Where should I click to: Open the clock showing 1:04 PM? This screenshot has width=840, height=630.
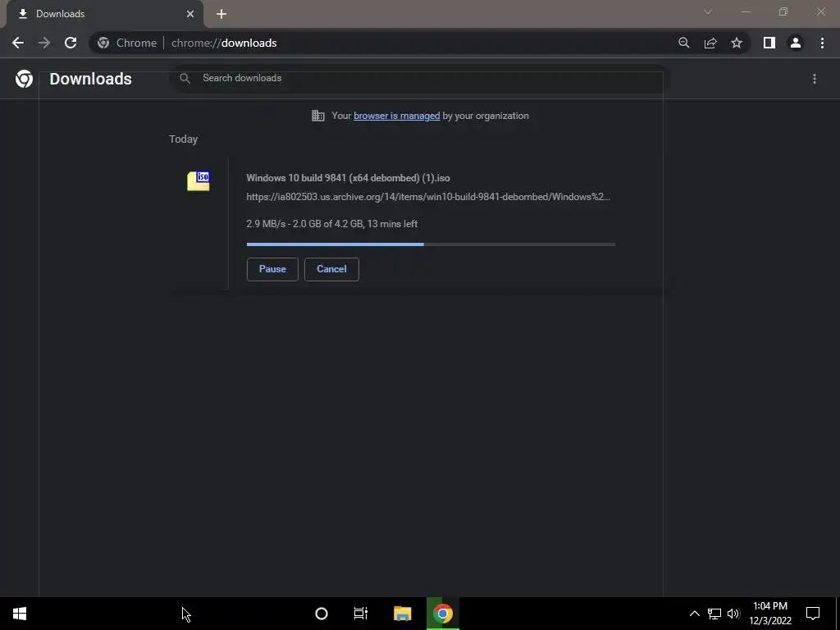[x=769, y=614]
